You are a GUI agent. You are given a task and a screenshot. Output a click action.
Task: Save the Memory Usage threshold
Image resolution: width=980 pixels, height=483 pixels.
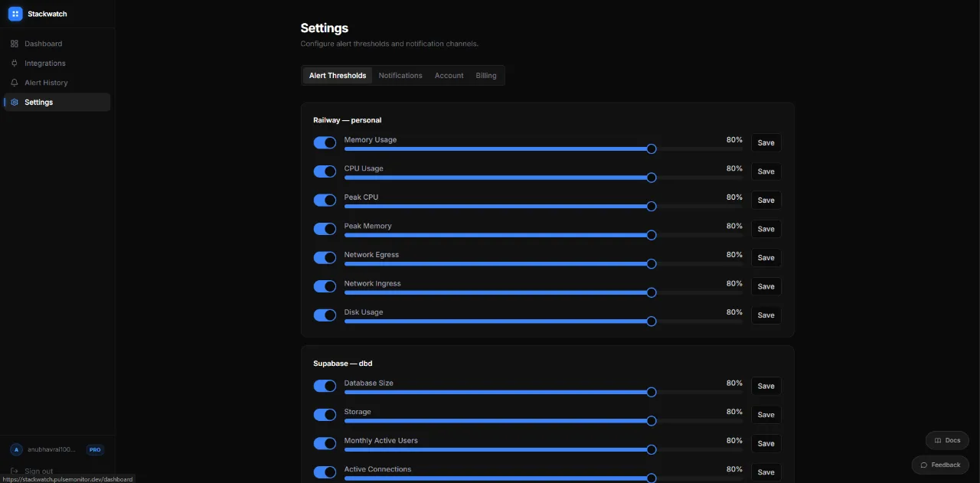766,143
